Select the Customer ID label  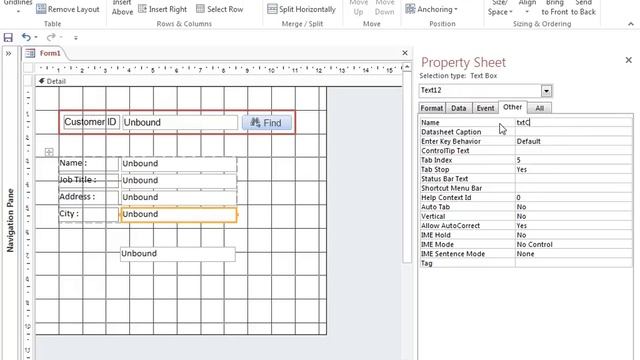(x=91, y=122)
